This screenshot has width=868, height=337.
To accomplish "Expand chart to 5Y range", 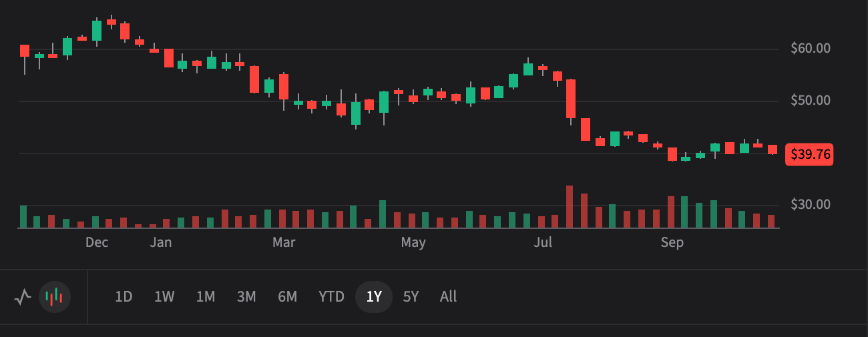I will tap(411, 297).
